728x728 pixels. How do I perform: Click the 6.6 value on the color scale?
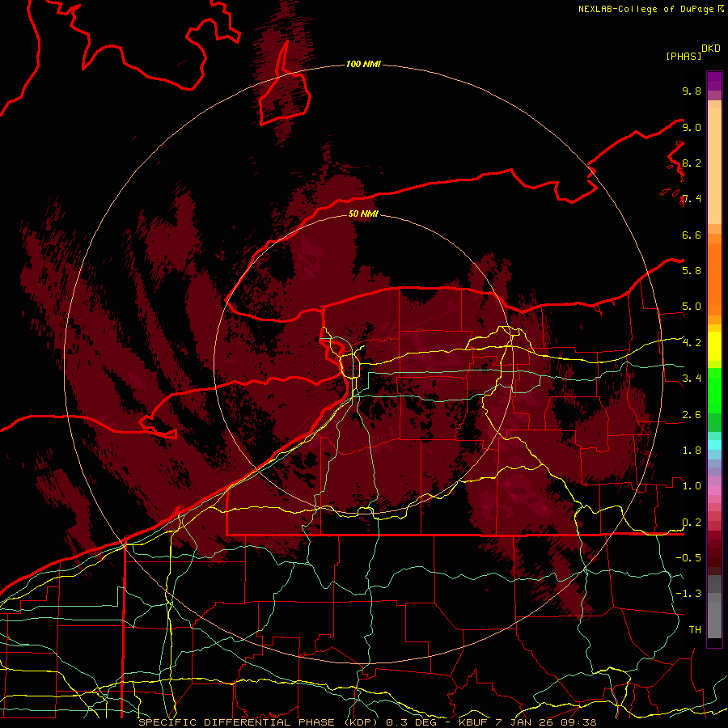(x=692, y=235)
